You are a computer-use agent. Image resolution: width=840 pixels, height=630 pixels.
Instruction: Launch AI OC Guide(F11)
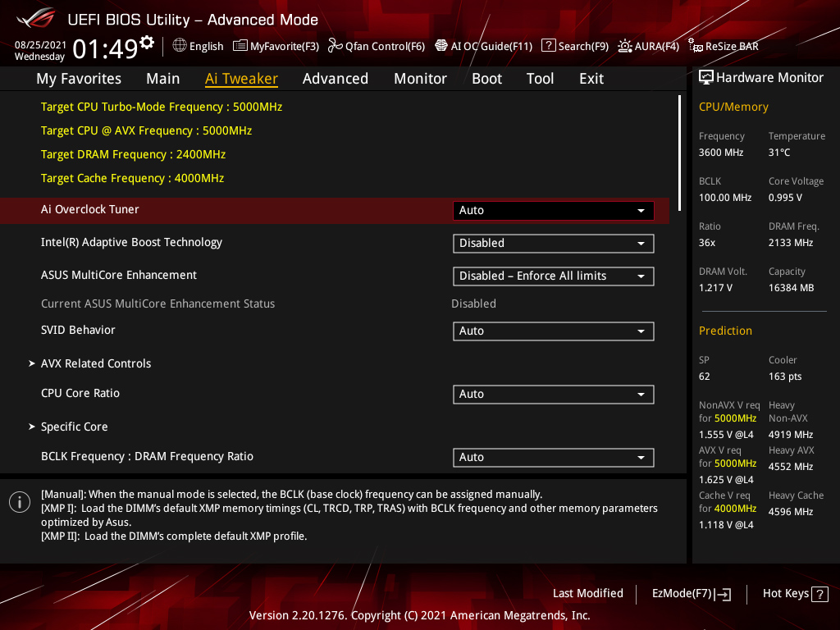pos(492,46)
